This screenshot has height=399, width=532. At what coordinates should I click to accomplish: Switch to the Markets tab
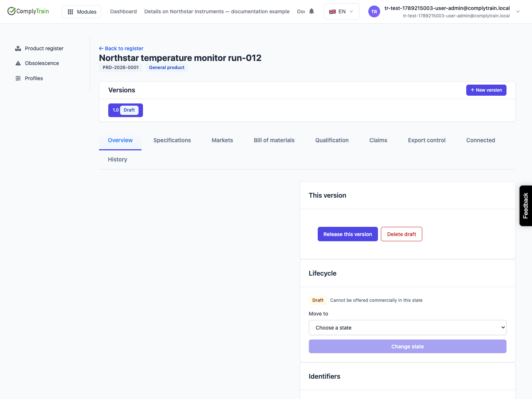(222, 140)
